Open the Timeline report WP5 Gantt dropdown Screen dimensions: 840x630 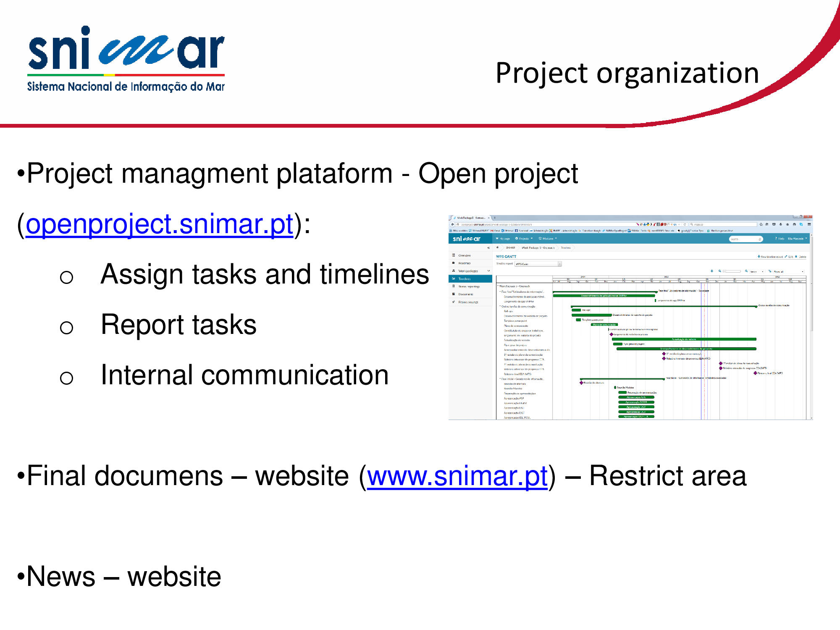(x=538, y=264)
